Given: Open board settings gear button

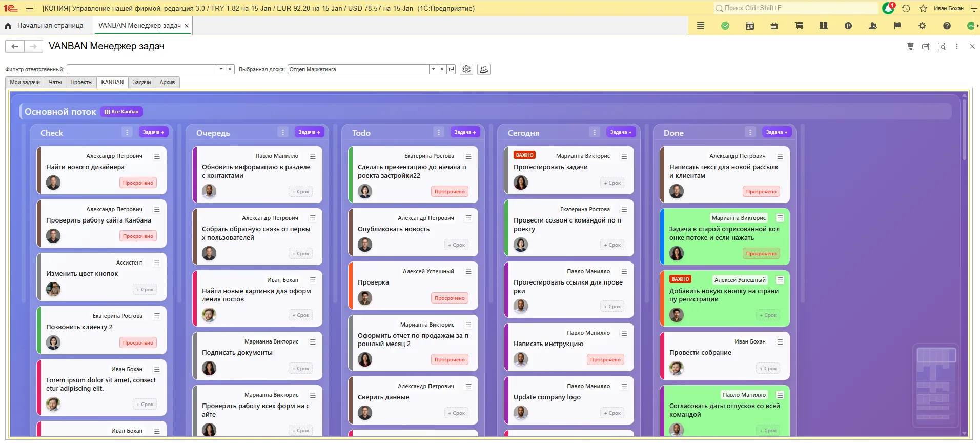Looking at the screenshot, I should tap(466, 69).
